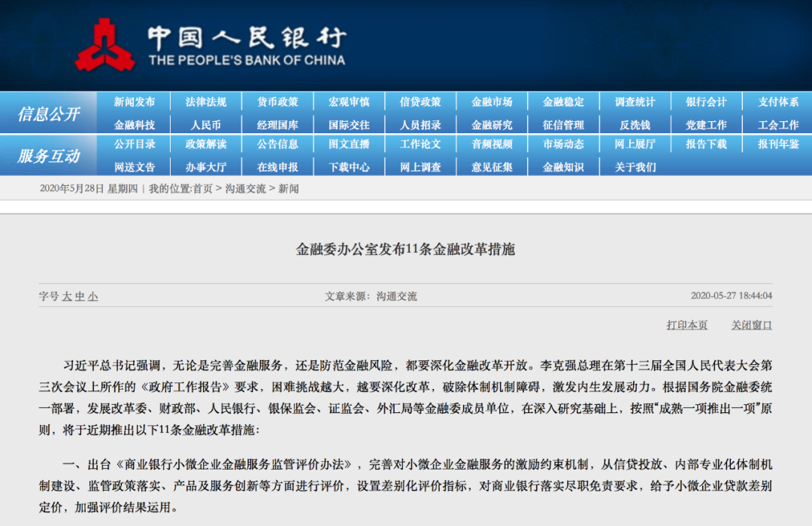Open the 新闻发布 menu item

tap(135, 102)
